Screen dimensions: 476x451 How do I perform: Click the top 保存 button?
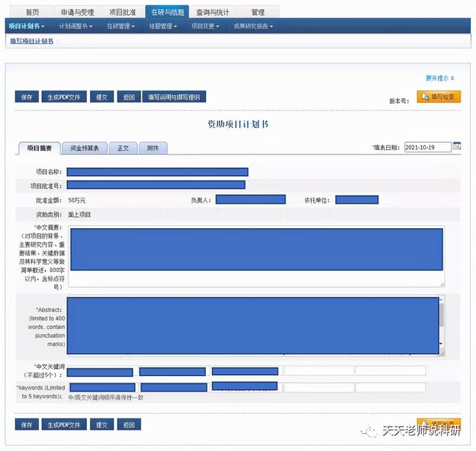[x=27, y=97]
